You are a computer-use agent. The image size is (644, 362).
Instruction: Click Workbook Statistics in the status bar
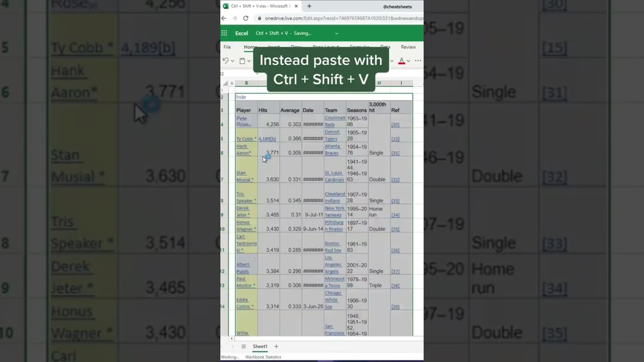[x=263, y=357]
